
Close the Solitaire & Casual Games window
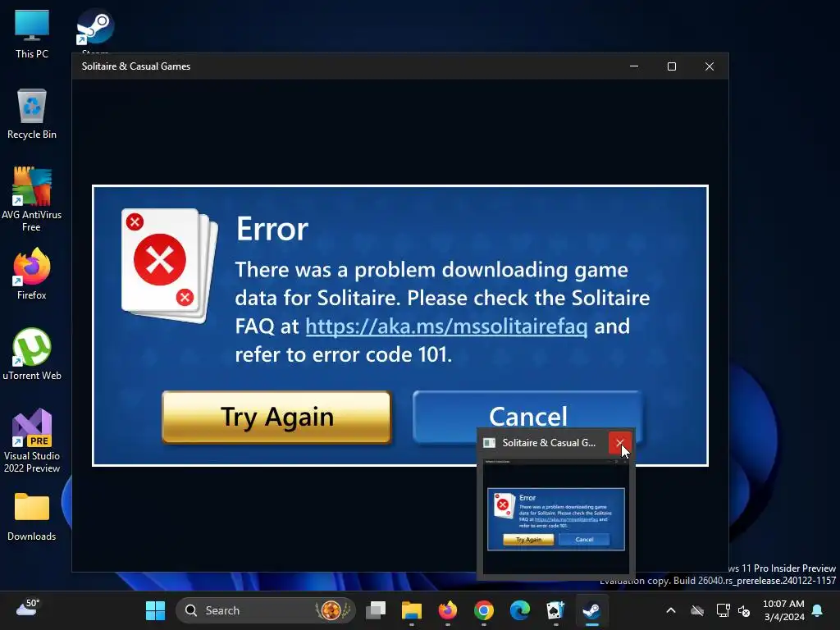coord(710,66)
